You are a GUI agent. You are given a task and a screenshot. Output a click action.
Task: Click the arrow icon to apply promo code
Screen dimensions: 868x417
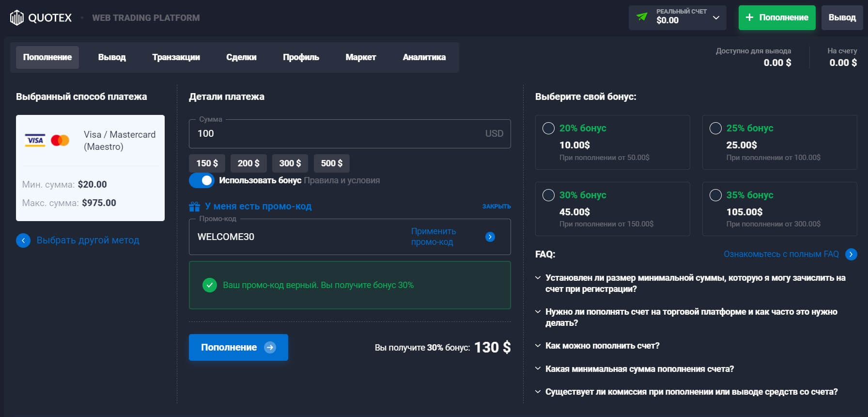[x=490, y=237]
